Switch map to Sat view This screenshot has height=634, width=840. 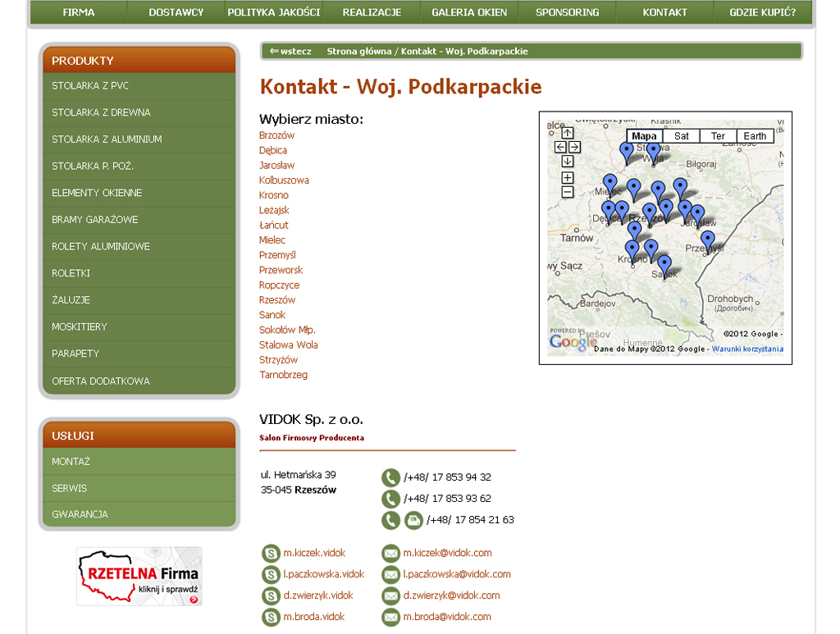[x=681, y=136]
